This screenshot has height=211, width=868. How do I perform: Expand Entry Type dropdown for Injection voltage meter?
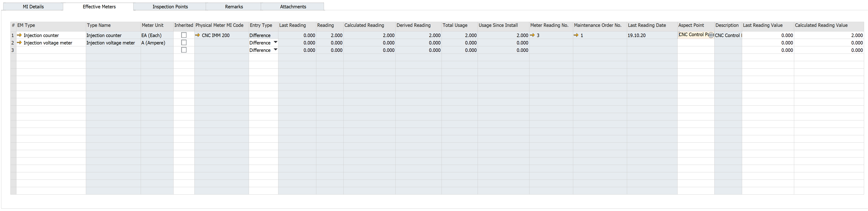275,42
